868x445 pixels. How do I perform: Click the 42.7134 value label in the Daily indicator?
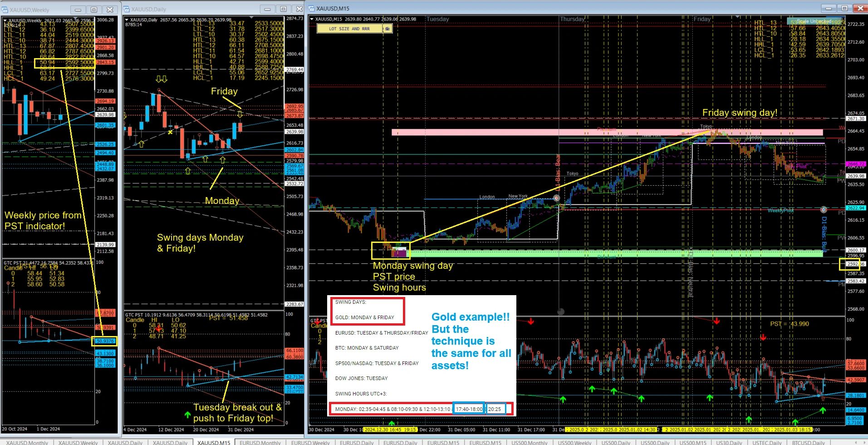[294, 377]
